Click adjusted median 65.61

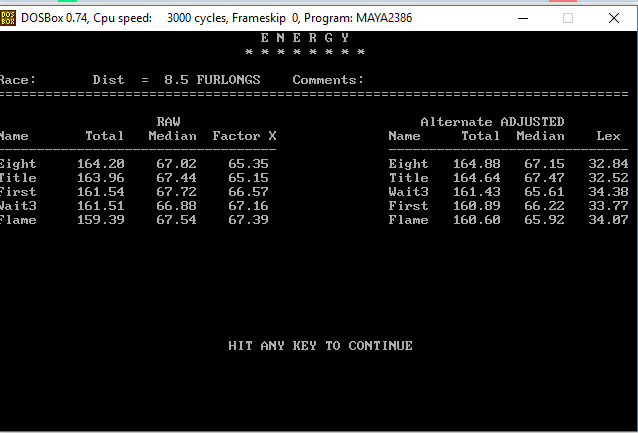[544, 192]
